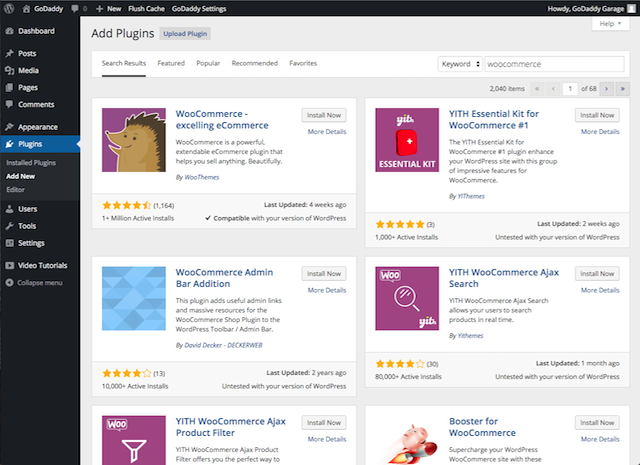Image resolution: width=640 pixels, height=465 pixels.
Task: Click the Pages icon in the sidebar
Action: [9, 87]
